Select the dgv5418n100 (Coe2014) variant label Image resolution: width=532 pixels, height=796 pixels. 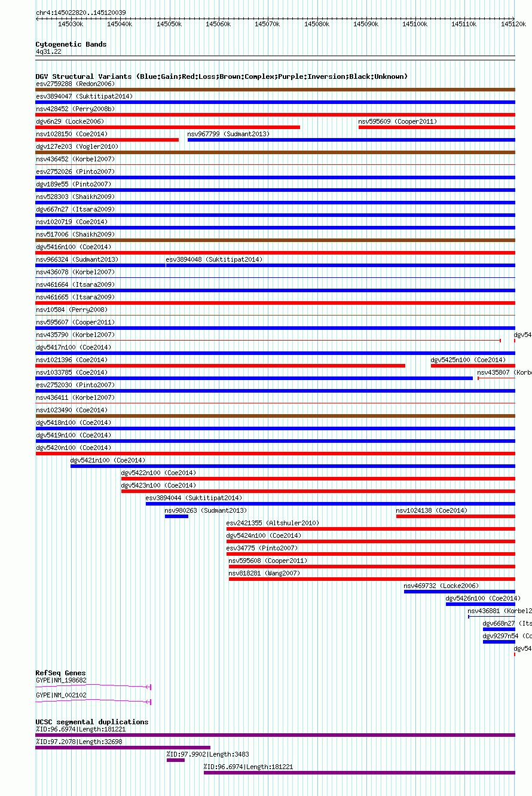coord(74,423)
